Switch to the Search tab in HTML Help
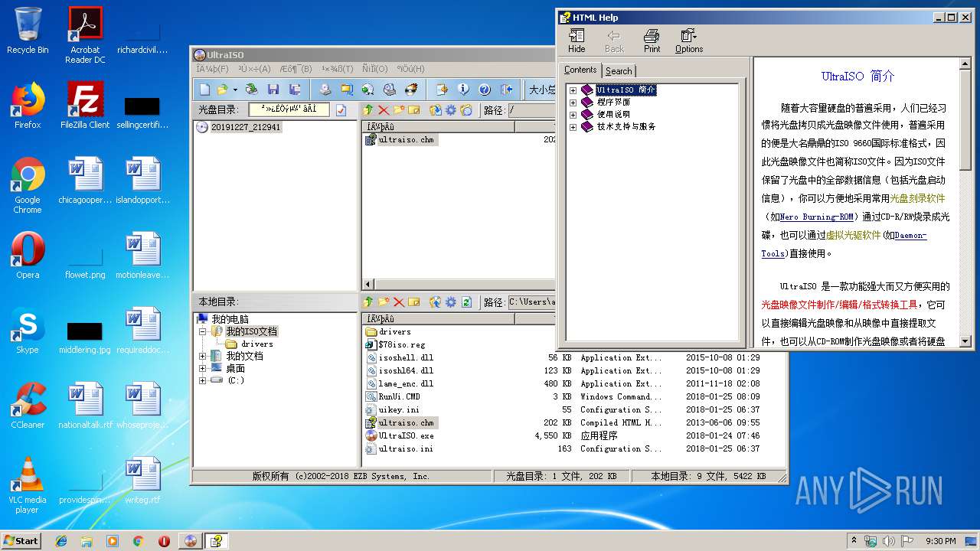Viewport: 980px width, 551px height. tap(619, 70)
